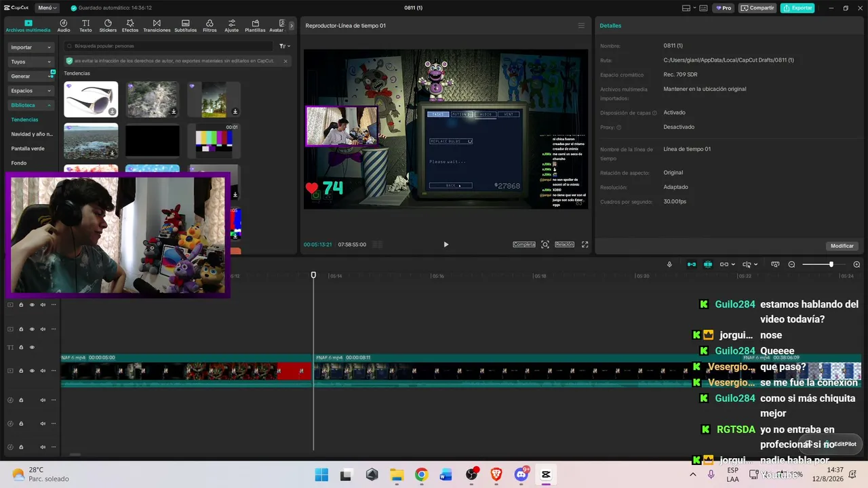Viewport: 868px width, 488px height.
Task: Open Brave browser from the taskbar
Action: point(496,474)
